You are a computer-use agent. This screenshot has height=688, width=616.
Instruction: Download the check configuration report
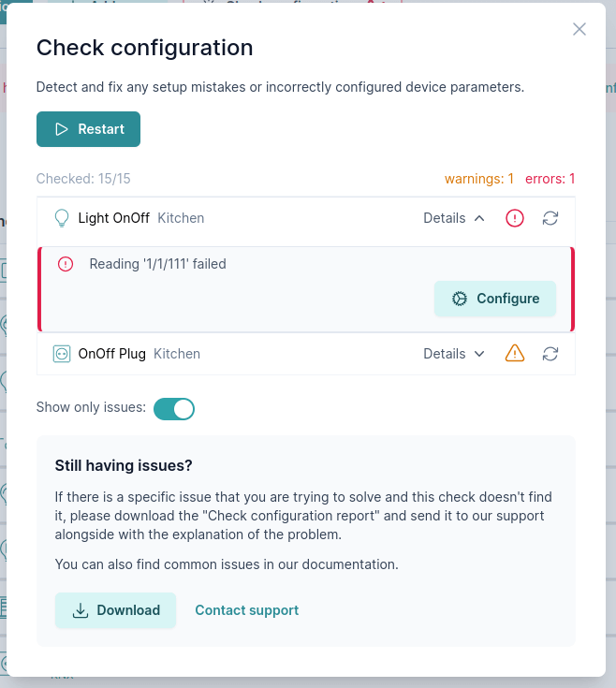(115, 610)
